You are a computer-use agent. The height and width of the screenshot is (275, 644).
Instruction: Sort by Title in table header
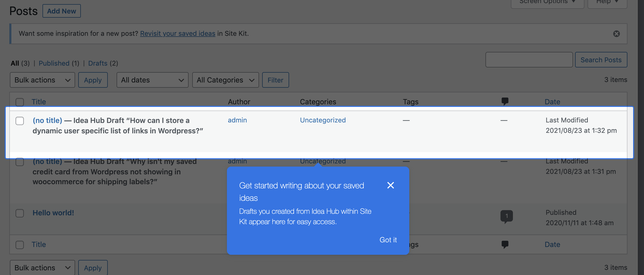(x=39, y=102)
